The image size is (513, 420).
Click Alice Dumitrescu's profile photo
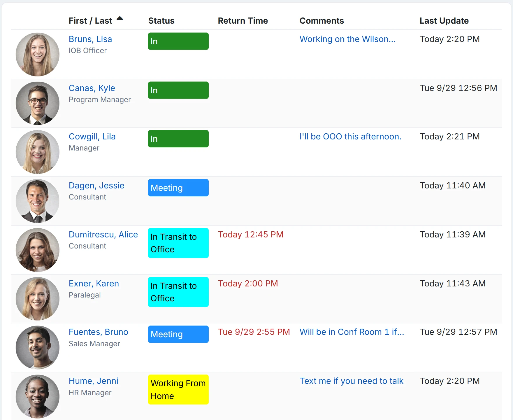click(x=38, y=250)
